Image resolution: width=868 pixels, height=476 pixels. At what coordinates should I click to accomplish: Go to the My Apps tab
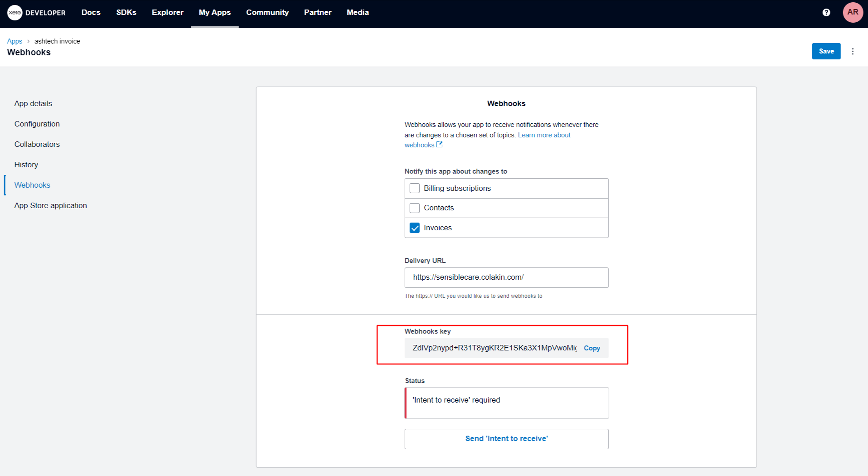pyautogui.click(x=214, y=13)
